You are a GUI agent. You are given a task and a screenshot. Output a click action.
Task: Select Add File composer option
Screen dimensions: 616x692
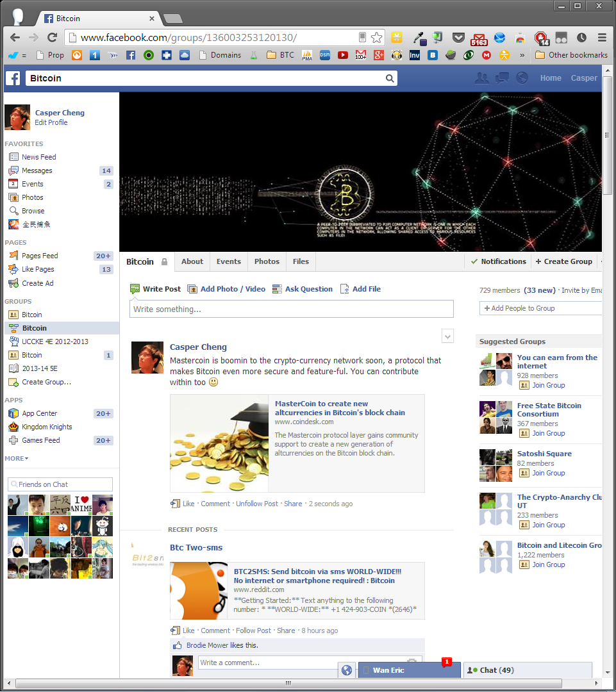(360, 289)
